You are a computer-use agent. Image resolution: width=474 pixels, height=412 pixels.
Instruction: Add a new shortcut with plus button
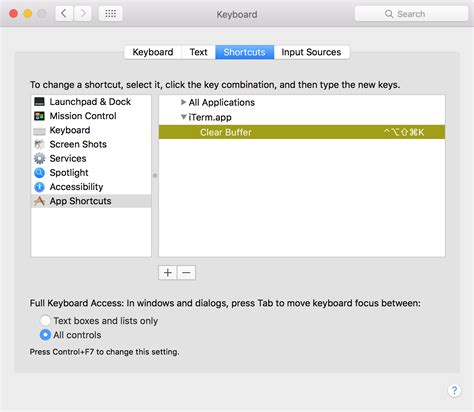[x=168, y=273]
